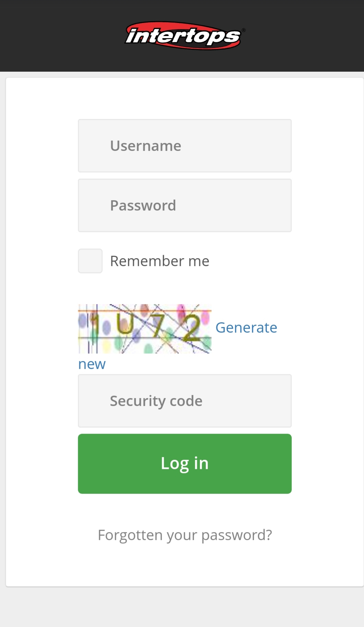
Task: Click the "Username" placeholder text
Action: coord(146,146)
